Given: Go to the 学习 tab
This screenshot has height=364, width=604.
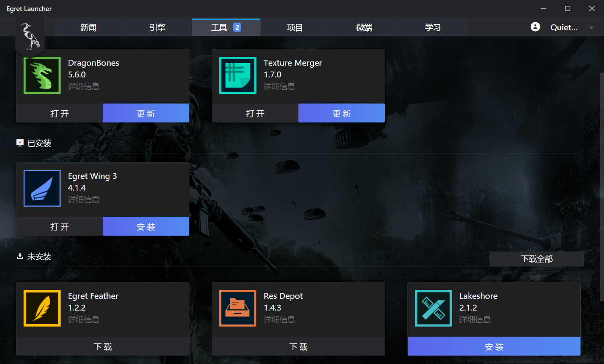Looking at the screenshot, I should click(x=433, y=28).
